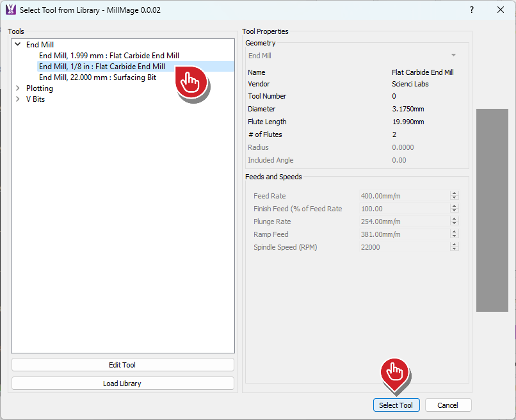Select the 1/8 in Flat Carbide End Mill
Image resolution: width=516 pixels, height=420 pixels.
(x=102, y=67)
